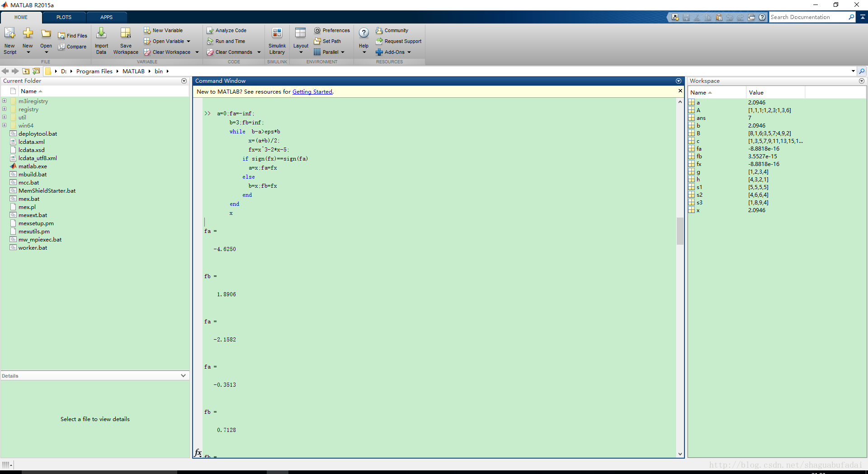The height and width of the screenshot is (474, 868).
Task: Expand the util folder
Action: pyautogui.click(x=4, y=117)
